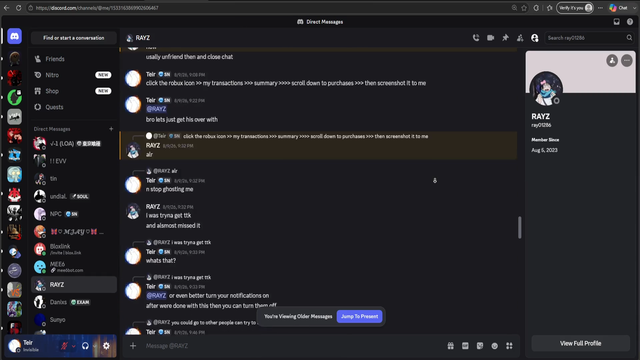Click RAYZ name in chat header
Image resolution: width=640 pixels, height=360 pixels.
pos(142,38)
